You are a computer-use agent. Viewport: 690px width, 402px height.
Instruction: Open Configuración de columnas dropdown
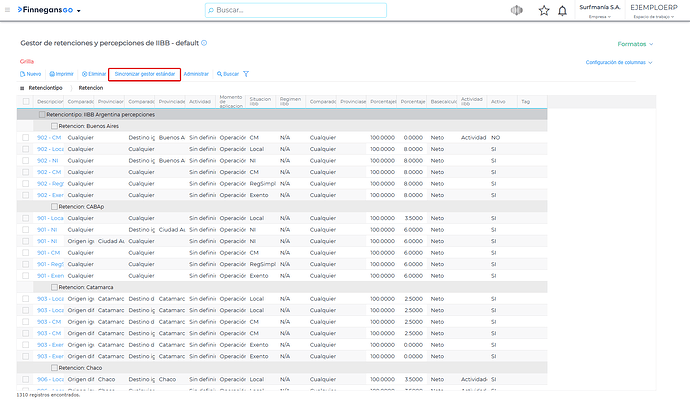coord(619,62)
